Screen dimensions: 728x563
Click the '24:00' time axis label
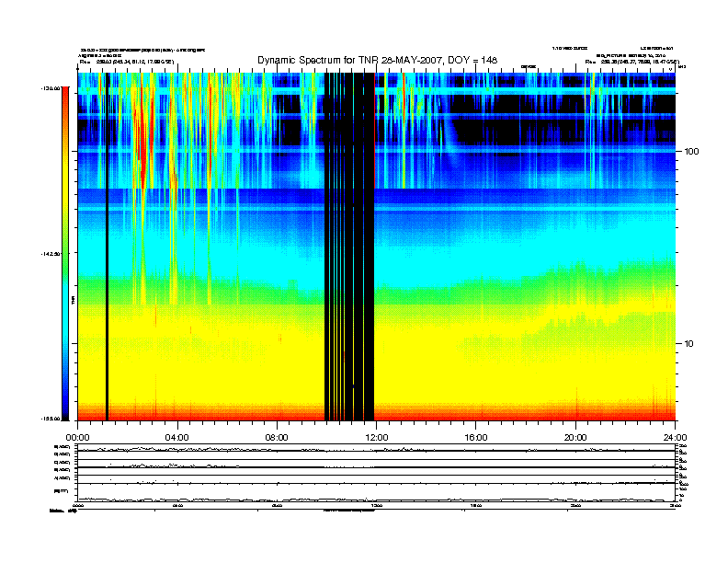point(676,438)
